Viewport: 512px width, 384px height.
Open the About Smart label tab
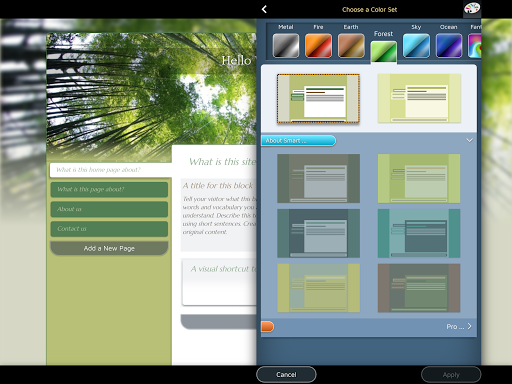coord(298,141)
